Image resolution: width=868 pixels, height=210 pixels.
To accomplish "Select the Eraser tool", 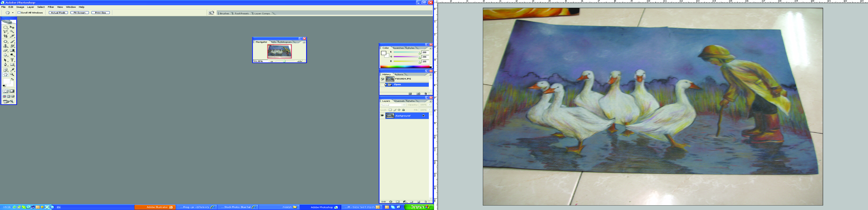I will (x=5, y=50).
